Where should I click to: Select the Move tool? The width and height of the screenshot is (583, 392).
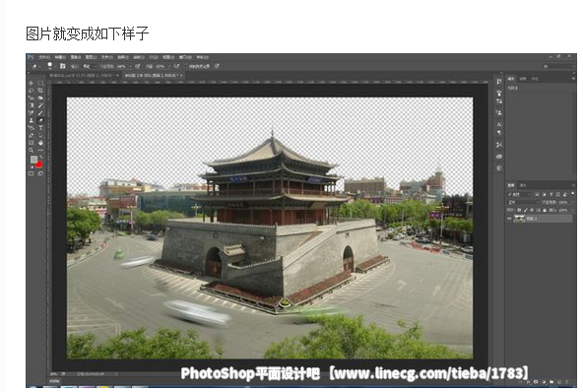(x=32, y=83)
